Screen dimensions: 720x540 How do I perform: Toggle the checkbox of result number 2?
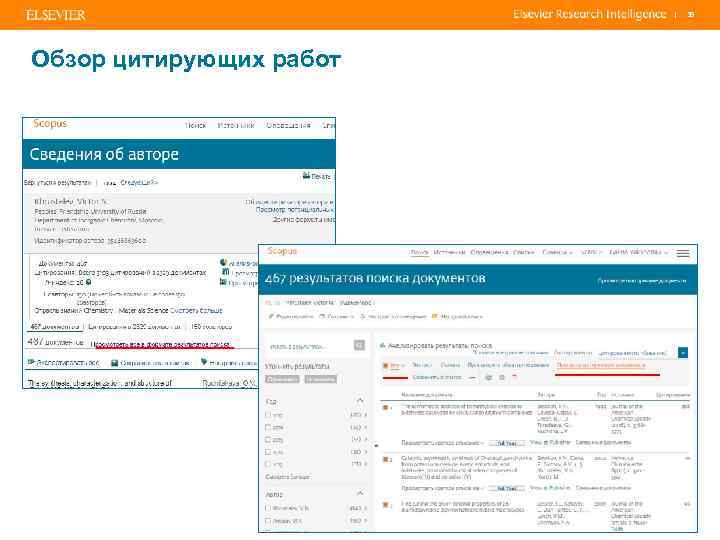coord(386,459)
